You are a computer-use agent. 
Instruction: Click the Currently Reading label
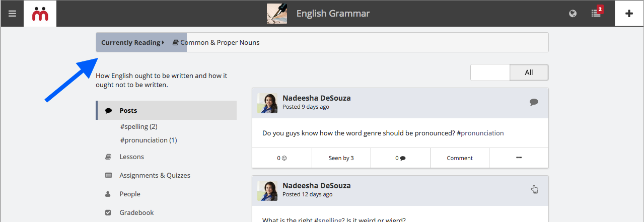[133, 43]
